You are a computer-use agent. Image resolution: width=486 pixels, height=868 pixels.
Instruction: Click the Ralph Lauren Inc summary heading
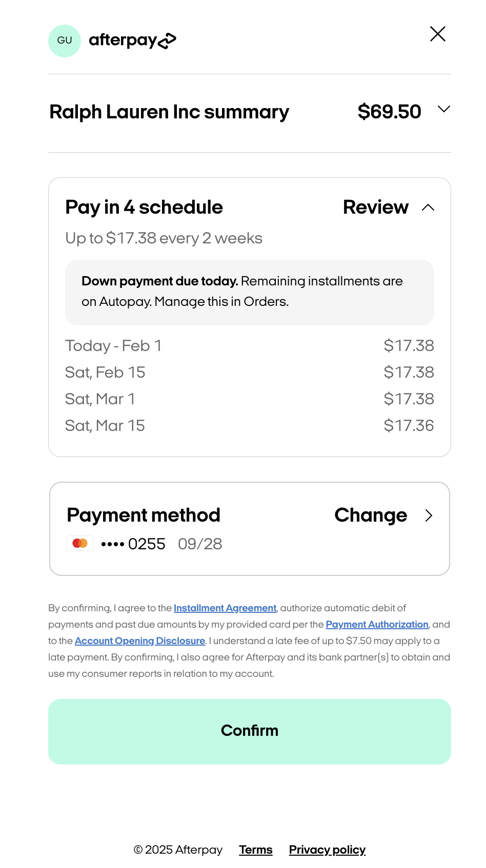tap(169, 112)
